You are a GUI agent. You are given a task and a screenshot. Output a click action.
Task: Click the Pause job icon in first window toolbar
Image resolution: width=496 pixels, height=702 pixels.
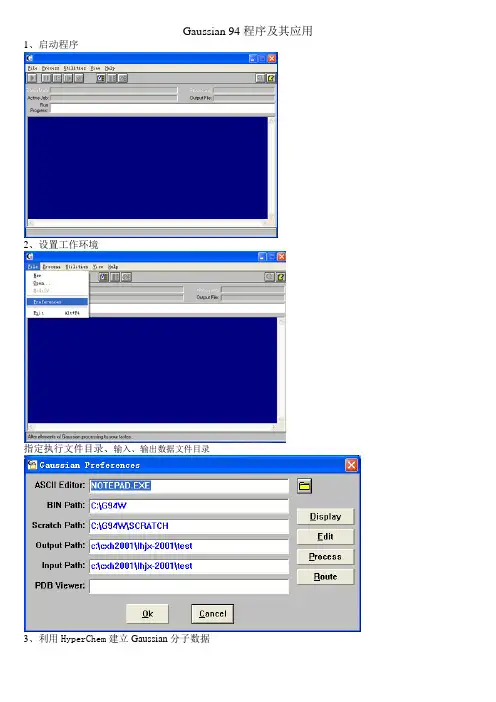coord(46,78)
